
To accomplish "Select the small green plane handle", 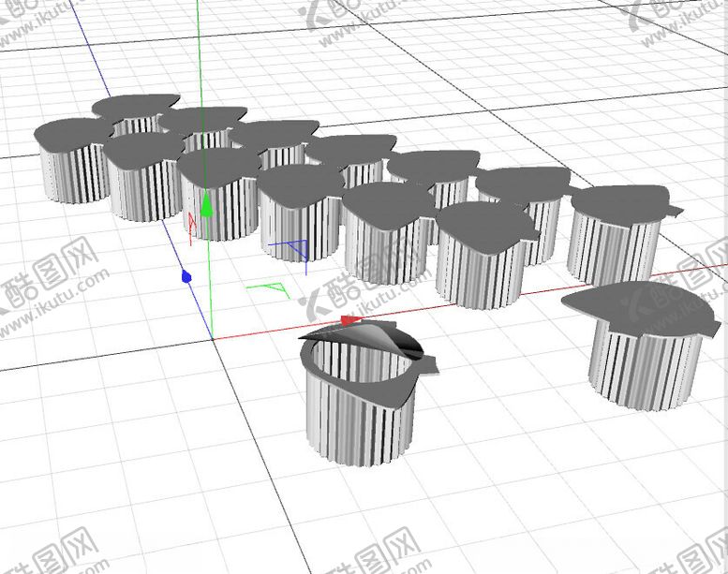I will coord(269,290).
